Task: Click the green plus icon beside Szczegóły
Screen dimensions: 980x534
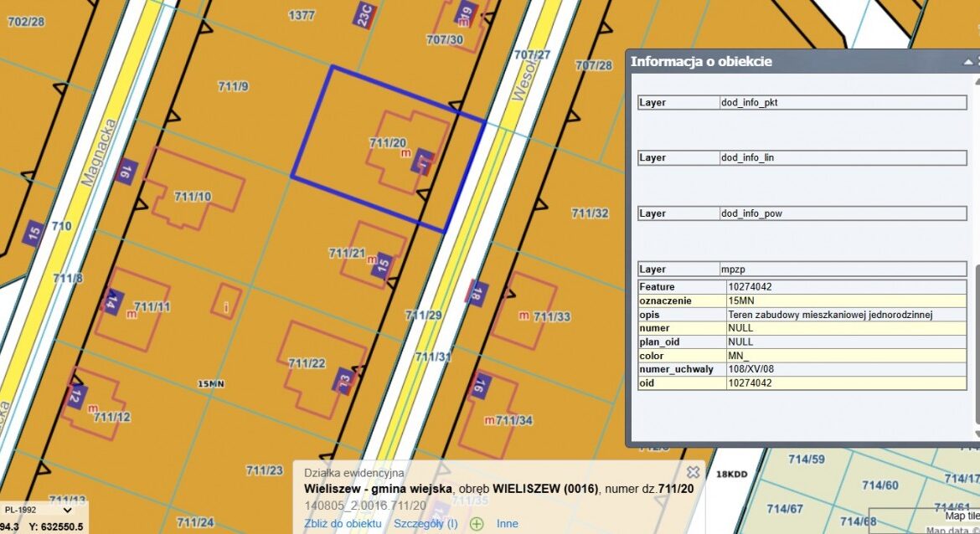Action: (477, 524)
